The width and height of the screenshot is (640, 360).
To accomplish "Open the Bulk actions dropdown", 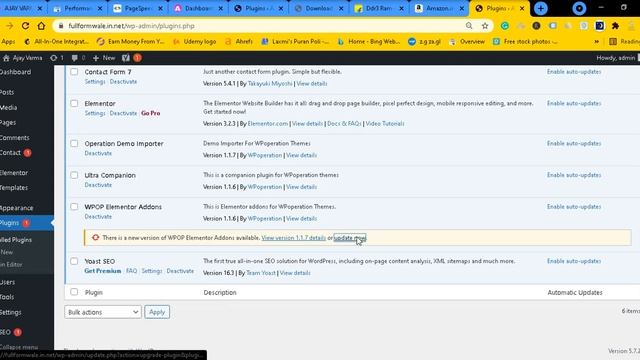I will (x=103, y=312).
